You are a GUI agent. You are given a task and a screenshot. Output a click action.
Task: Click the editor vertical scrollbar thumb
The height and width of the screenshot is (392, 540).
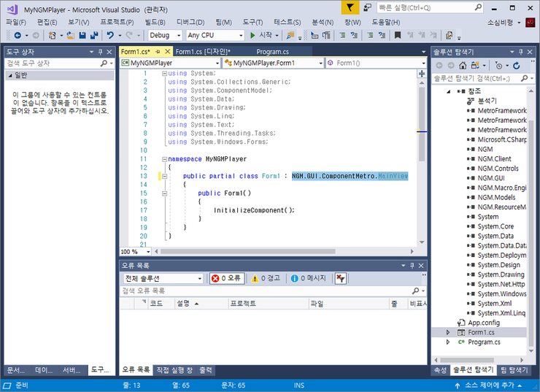click(x=422, y=124)
